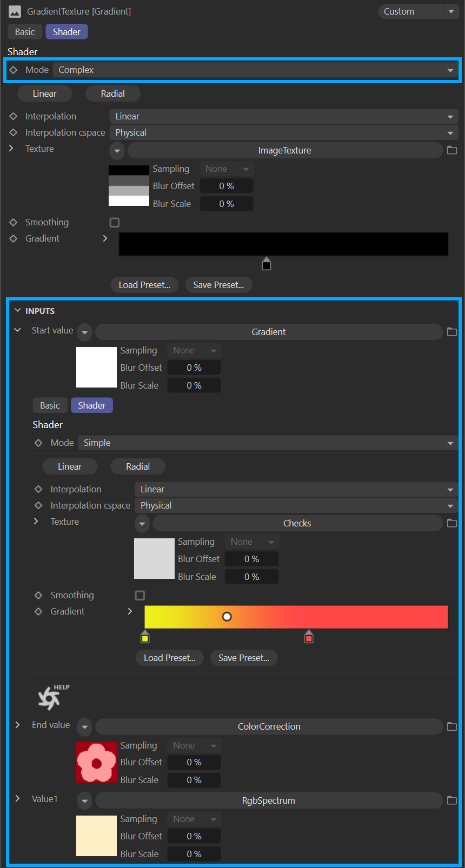Click folder icon next to ColorCorrection
Screen dimensions: 465x868
[452, 726]
